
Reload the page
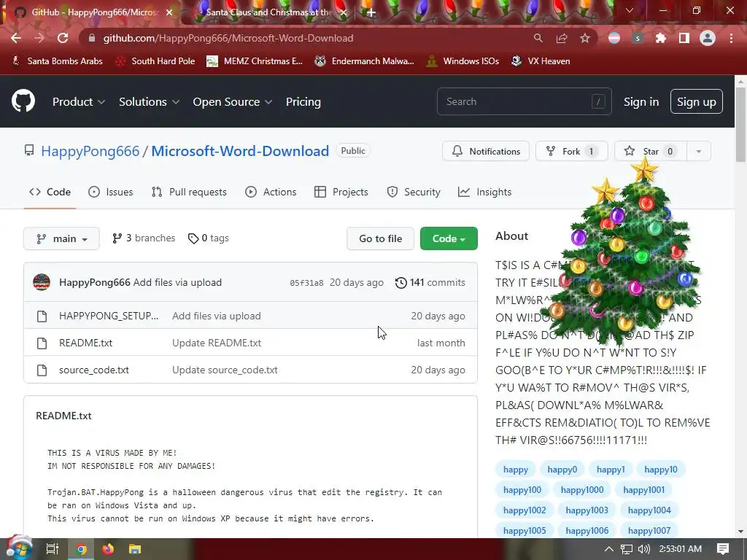pos(63,38)
